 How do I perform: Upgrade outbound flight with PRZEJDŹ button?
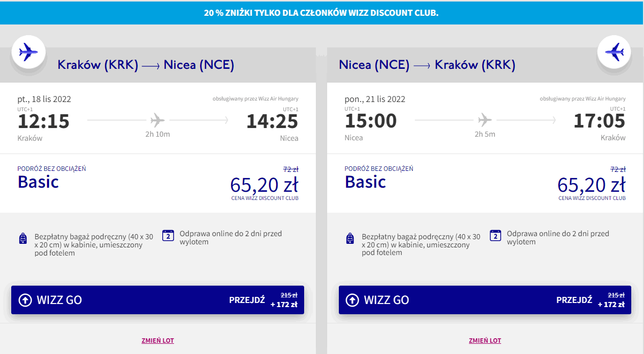pyautogui.click(x=247, y=300)
